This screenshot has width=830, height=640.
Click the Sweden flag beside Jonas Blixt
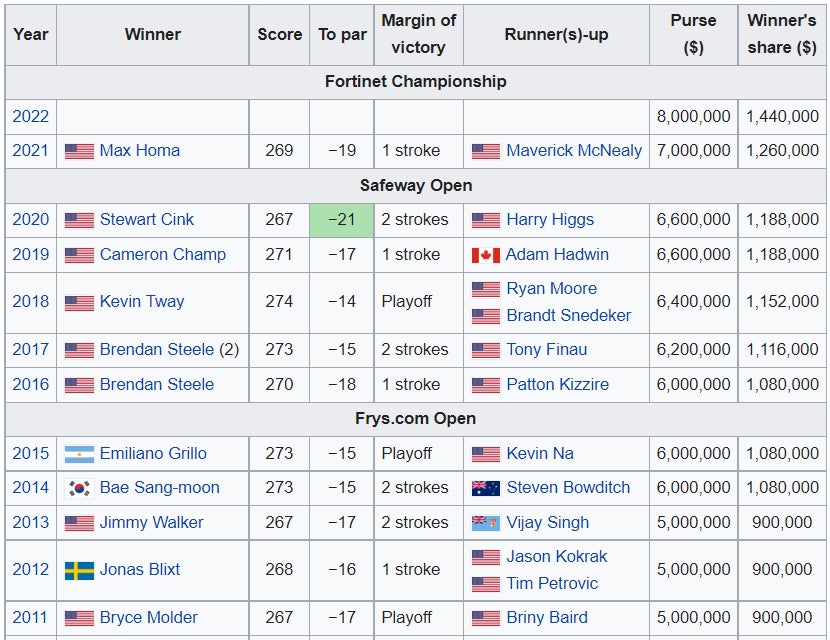(79, 570)
